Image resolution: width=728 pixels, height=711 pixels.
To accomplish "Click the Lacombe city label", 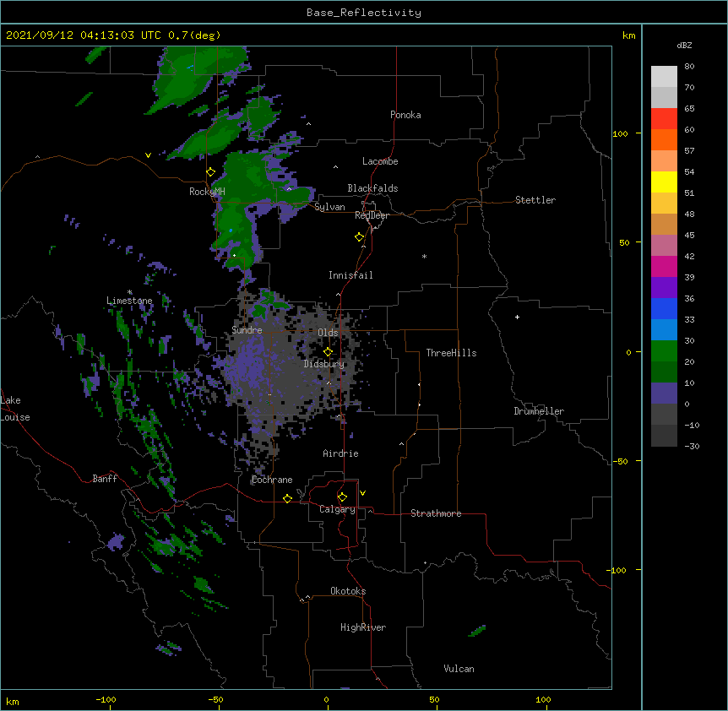I will click(x=380, y=161).
